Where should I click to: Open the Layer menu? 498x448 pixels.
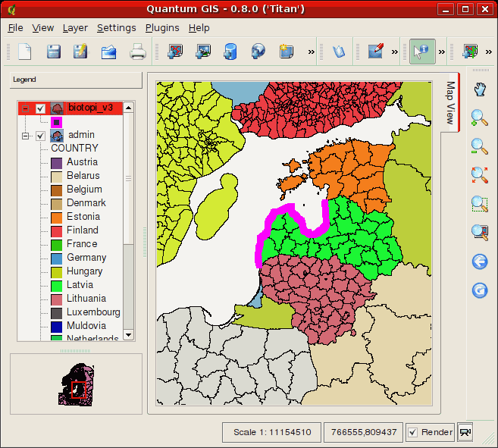coord(75,28)
